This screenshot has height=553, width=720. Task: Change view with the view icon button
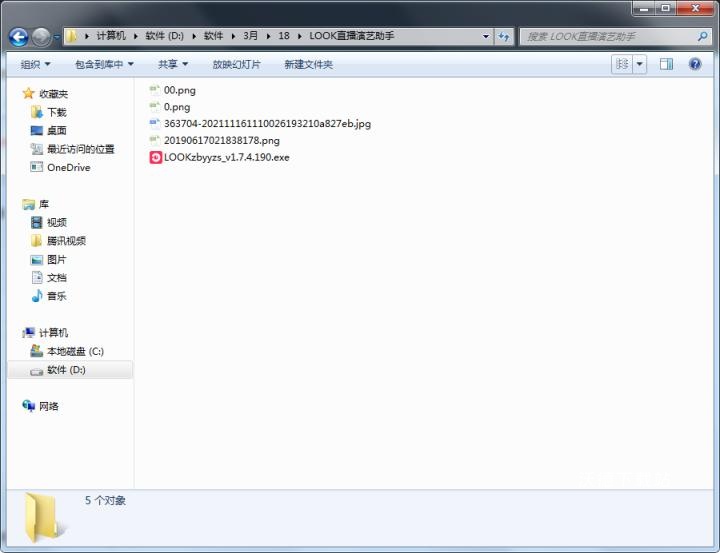tap(622, 64)
